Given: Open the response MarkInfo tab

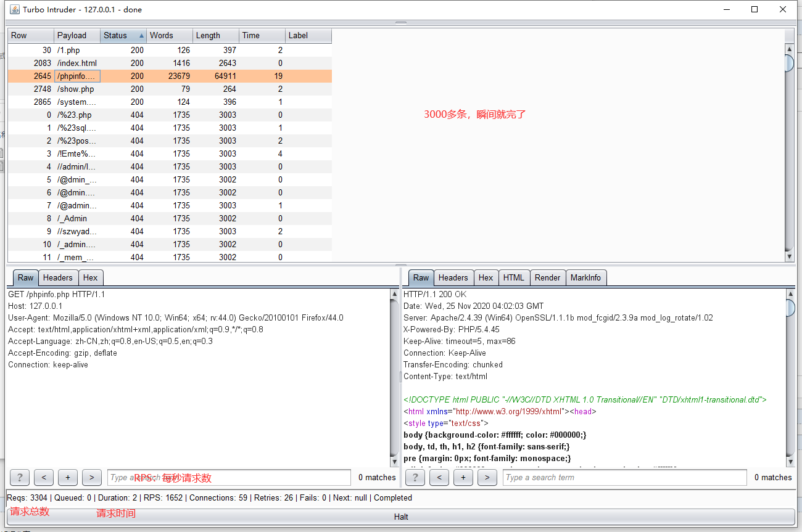Looking at the screenshot, I should coord(585,277).
